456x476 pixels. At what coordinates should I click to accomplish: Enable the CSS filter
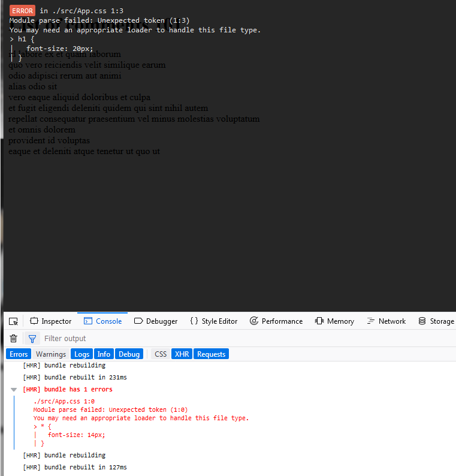tap(161, 354)
